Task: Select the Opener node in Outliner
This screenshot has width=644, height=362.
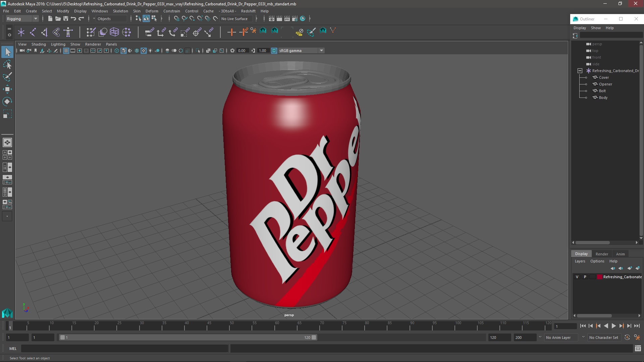Action: (x=605, y=84)
